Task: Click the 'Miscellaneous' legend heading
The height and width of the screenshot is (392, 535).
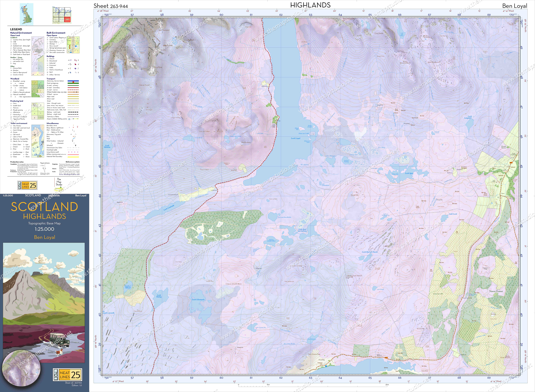Action: coord(53,123)
